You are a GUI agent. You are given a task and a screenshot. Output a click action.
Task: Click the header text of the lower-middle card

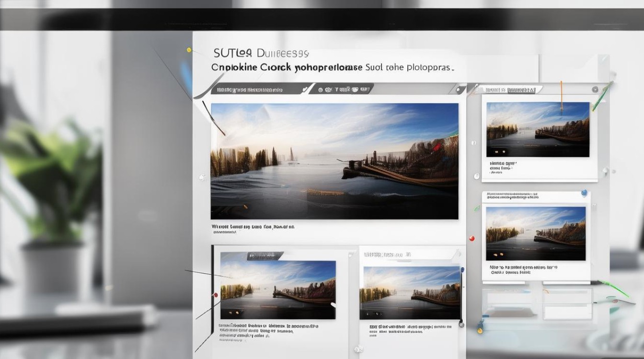[387, 255]
